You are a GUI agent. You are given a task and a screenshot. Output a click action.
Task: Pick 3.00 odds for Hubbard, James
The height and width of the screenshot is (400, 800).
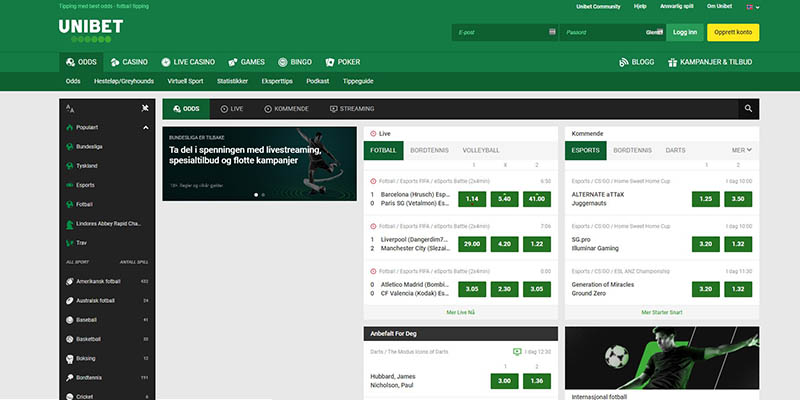click(505, 381)
